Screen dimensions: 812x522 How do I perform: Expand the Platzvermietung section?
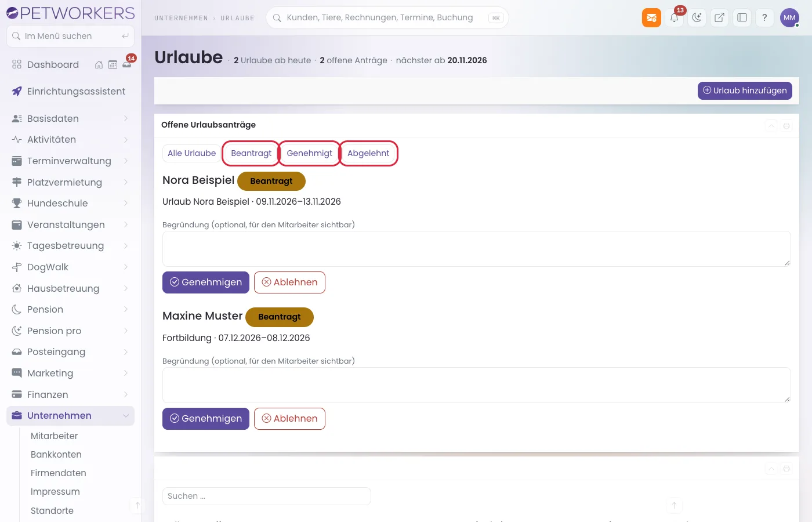tap(70, 182)
